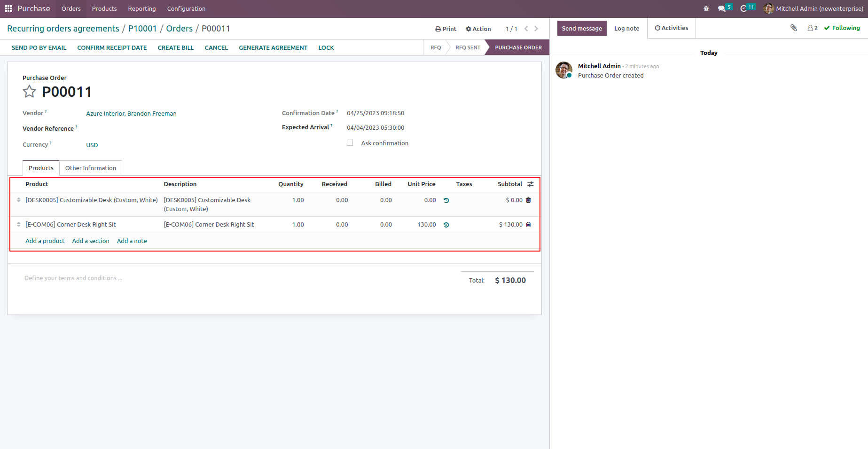
Task: Open the Reporting menu
Action: tap(142, 8)
